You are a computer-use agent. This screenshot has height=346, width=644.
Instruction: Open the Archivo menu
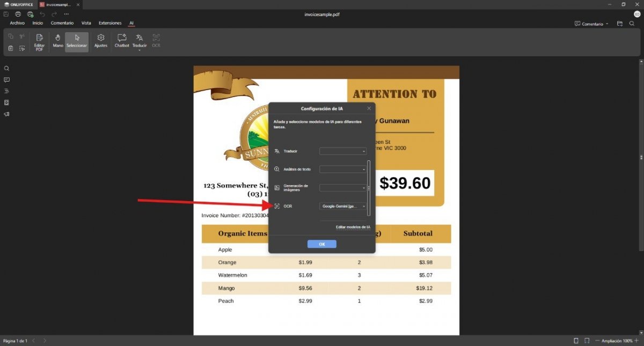tap(17, 23)
